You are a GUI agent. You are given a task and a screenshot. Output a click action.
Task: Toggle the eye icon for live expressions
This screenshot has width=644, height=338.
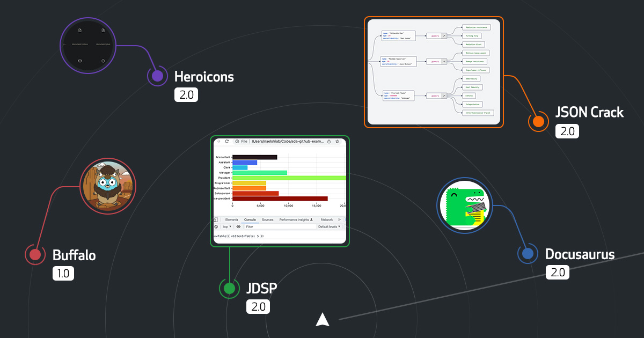(x=238, y=226)
